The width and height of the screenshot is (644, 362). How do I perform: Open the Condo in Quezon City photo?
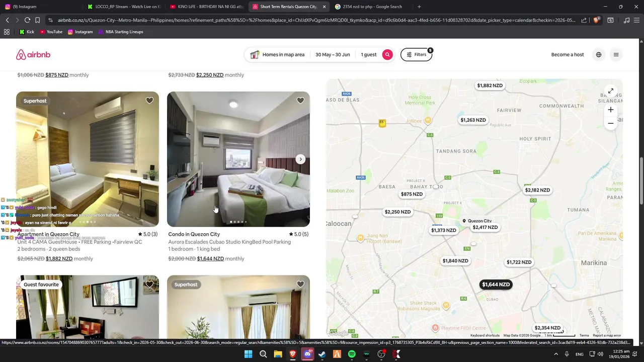[x=238, y=159]
